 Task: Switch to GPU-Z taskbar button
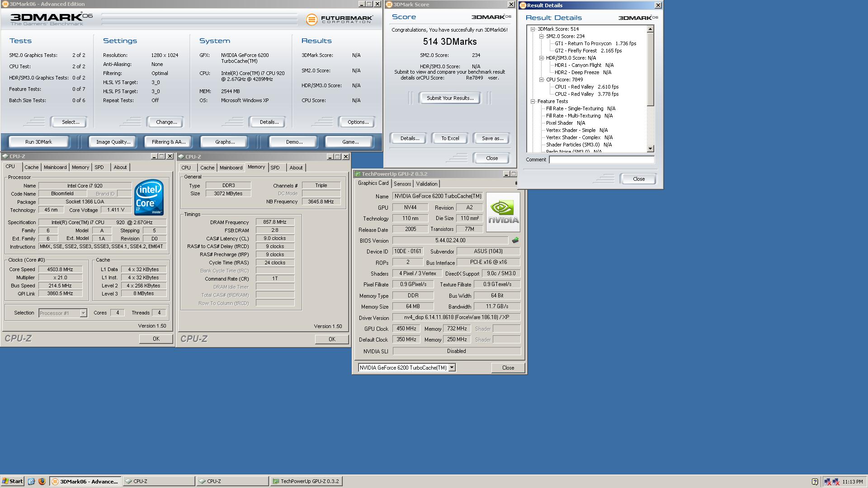(x=306, y=481)
